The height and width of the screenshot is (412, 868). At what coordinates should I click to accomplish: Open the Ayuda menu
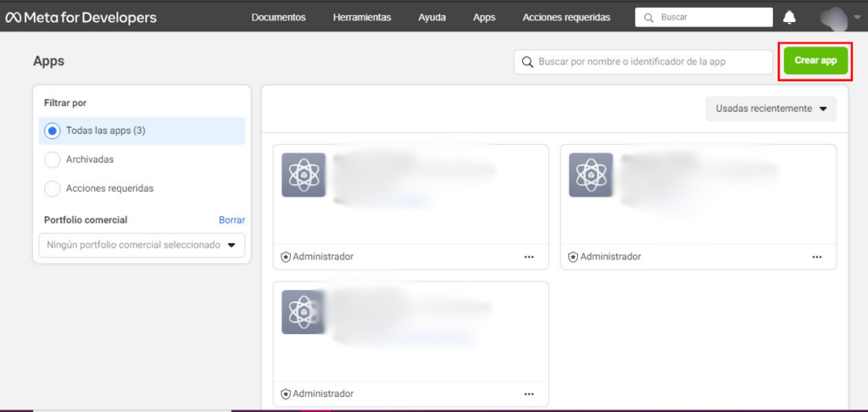click(431, 17)
